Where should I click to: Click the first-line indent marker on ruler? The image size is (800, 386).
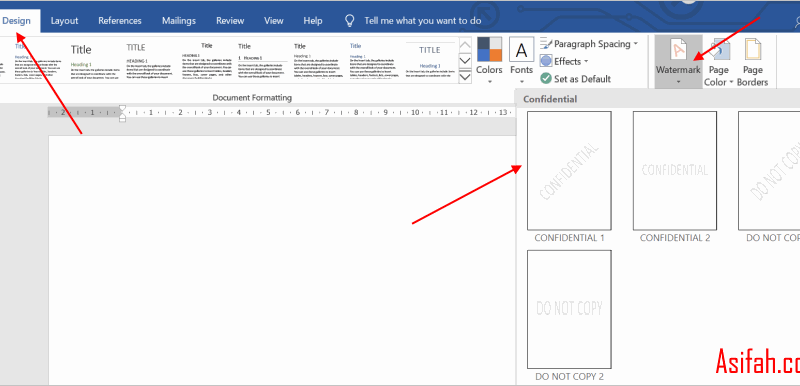point(122,109)
